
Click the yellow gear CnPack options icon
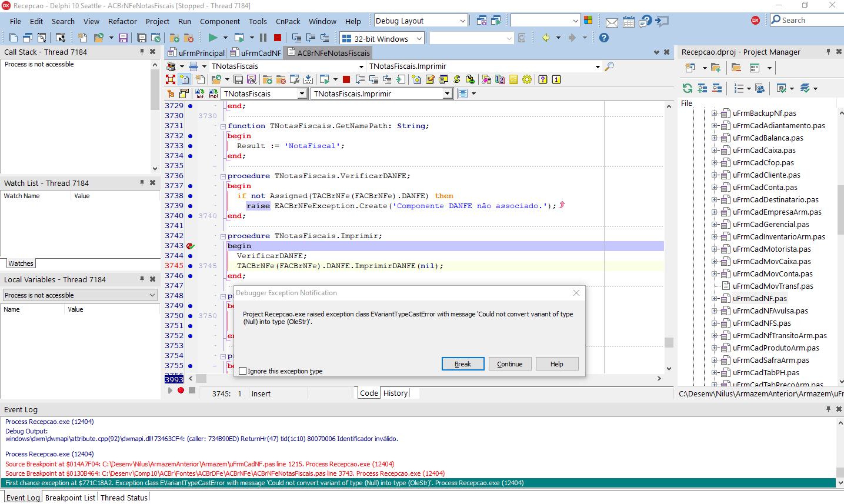[527, 79]
